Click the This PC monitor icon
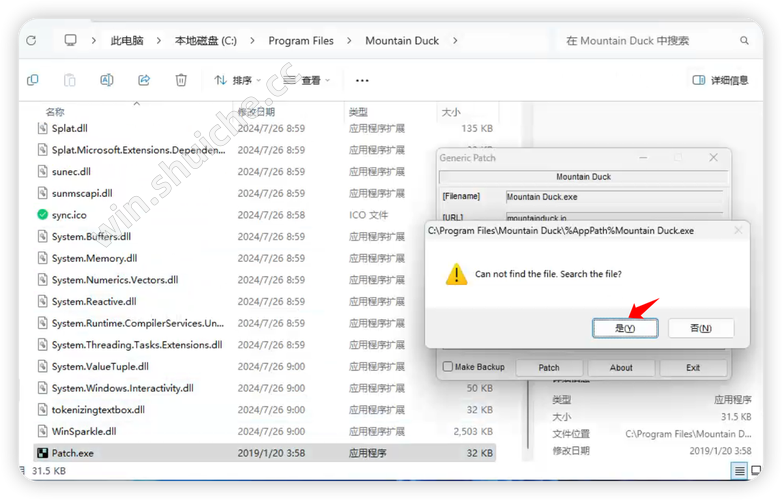 click(x=71, y=41)
